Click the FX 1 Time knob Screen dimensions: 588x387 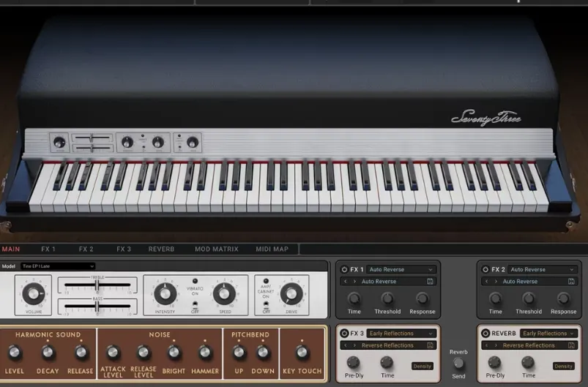coord(354,298)
